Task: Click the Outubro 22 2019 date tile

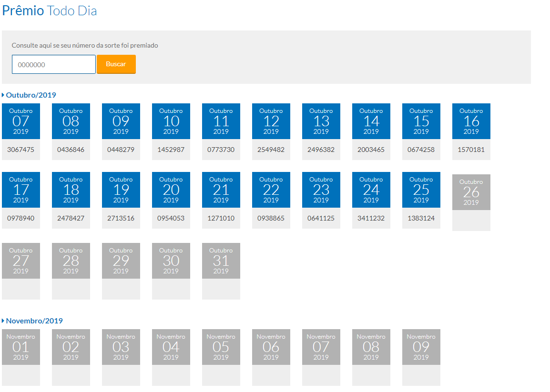Action: pyautogui.click(x=271, y=190)
